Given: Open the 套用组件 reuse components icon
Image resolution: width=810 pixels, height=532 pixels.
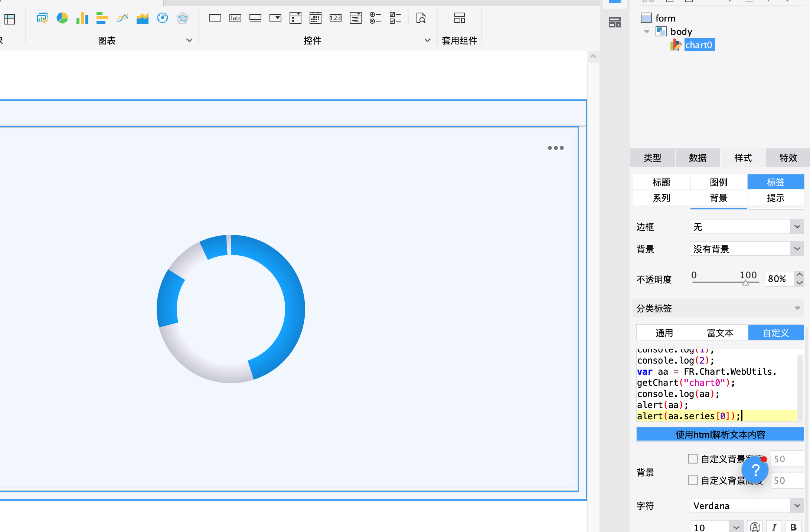Looking at the screenshot, I should point(460,18).
